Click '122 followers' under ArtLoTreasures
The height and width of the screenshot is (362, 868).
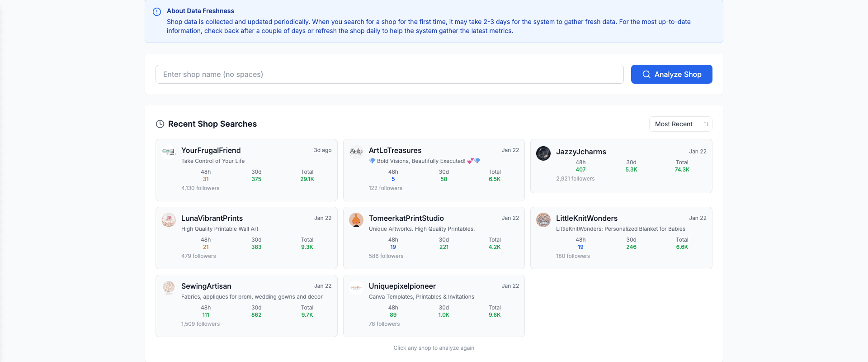386,188
